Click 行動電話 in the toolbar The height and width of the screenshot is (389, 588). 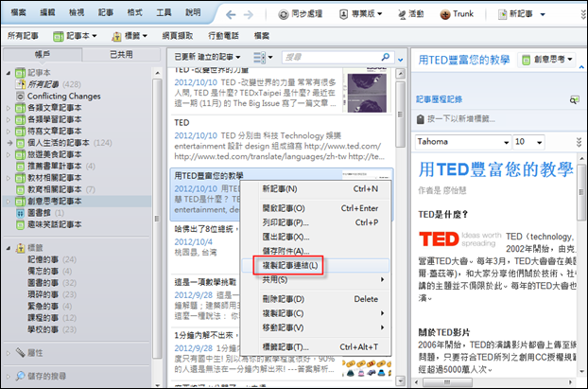(223, 36)
